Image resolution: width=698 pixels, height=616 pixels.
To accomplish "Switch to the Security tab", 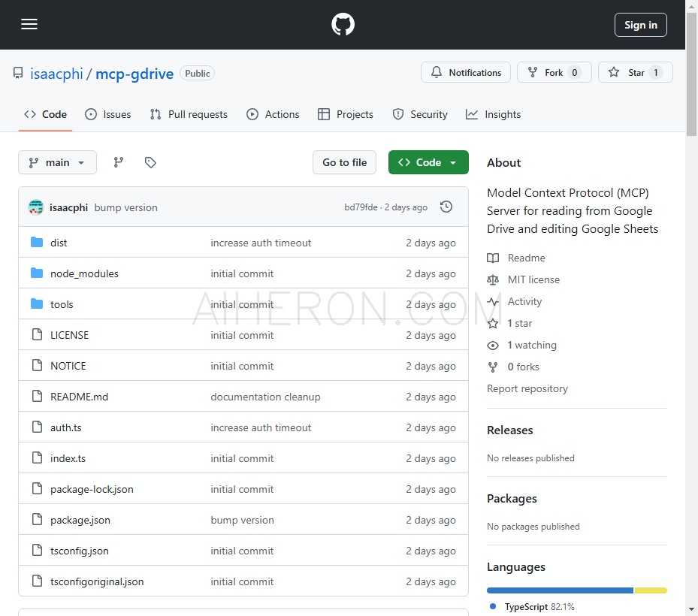I will click(420, 114).
